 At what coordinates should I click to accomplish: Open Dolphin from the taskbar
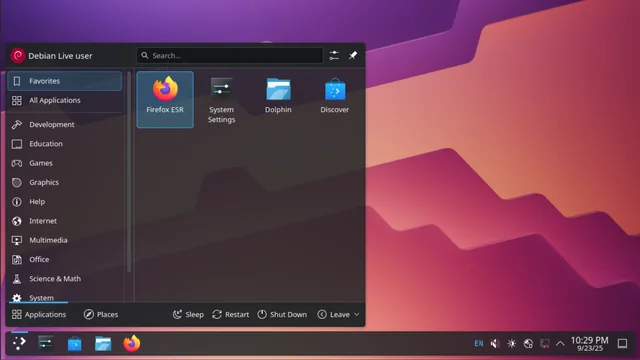coord(103,343)
